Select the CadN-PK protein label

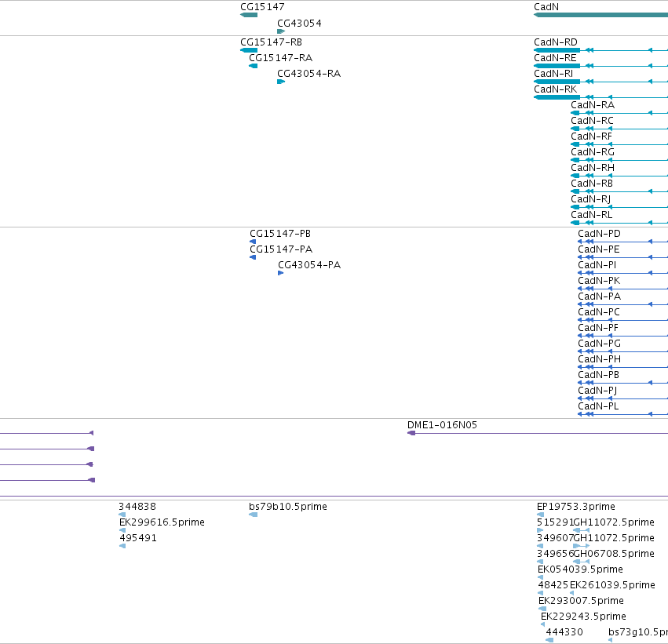point(599,281)
